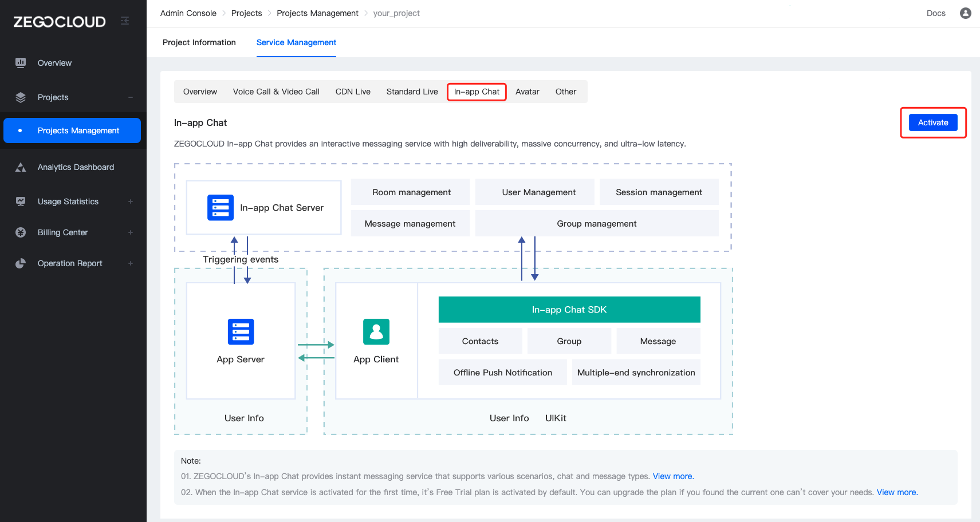This screenshot has width=980, height=522.
Task: Collapse the sidebar with the menu fold icon
Action: pos(125,21)
